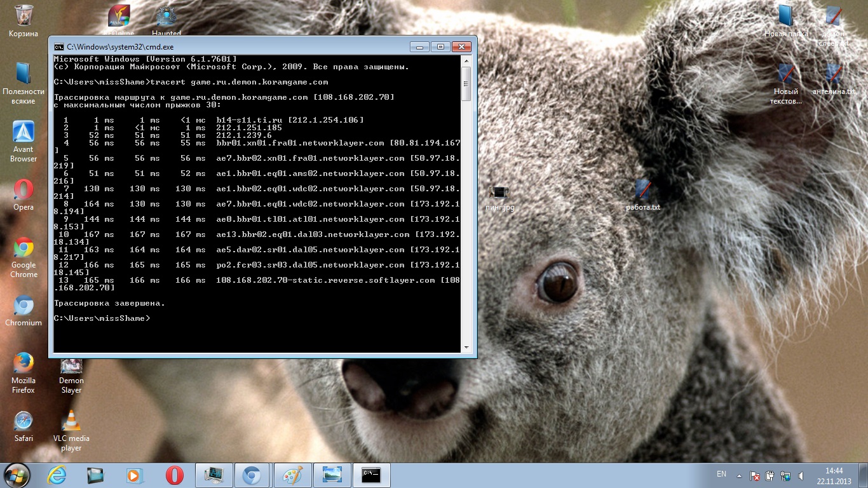This screenshot has width=868, height=488.
Task: Switch to Paint taskbar window
Action: (x=292, y=475)
